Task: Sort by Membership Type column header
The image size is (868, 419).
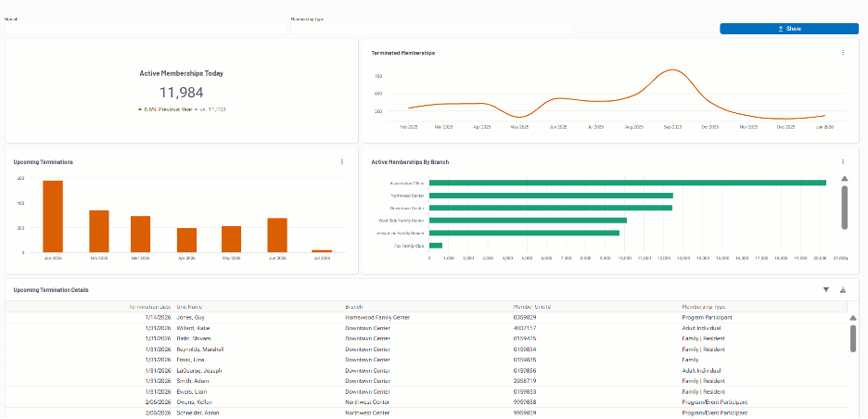Action: click(x=703, y=306)
